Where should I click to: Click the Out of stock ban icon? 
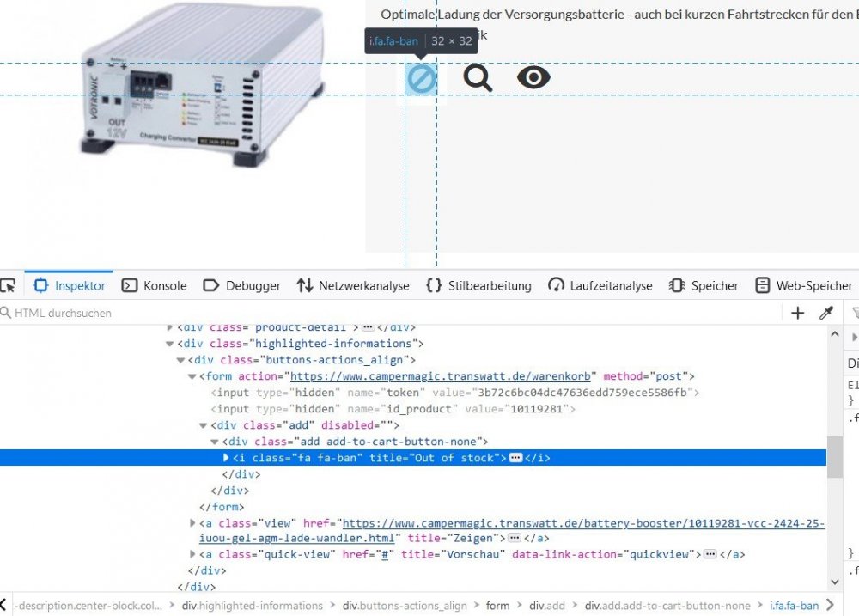point(421,77)
